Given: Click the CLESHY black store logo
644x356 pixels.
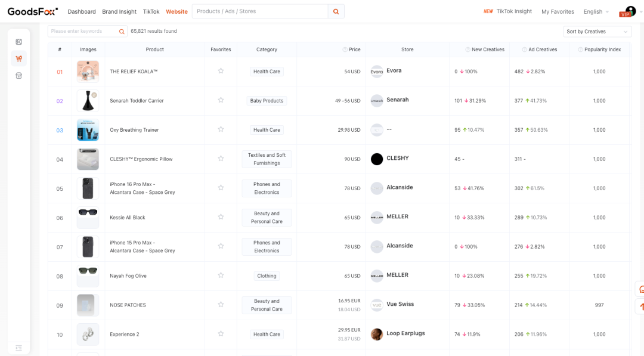Looking at the screenshot, I should 377,159.
